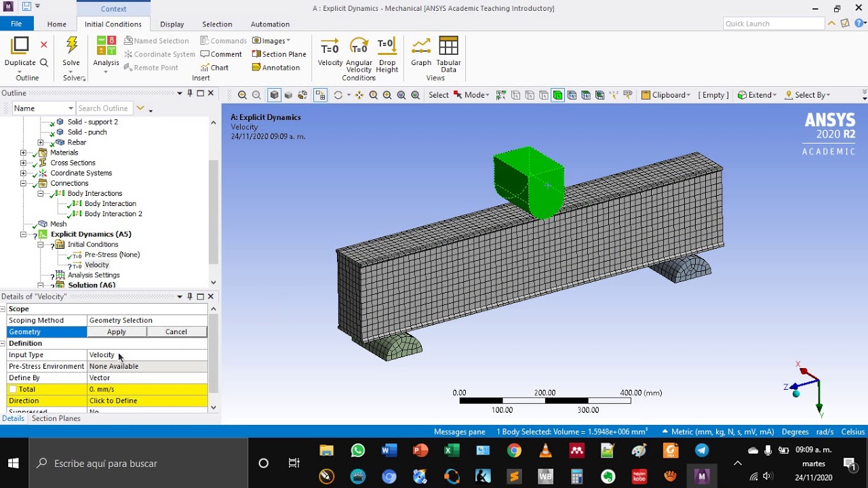868x488 pixels.
Task: Collapse the Explicit Dynamics (A5) node
Action: click(23, 234)
